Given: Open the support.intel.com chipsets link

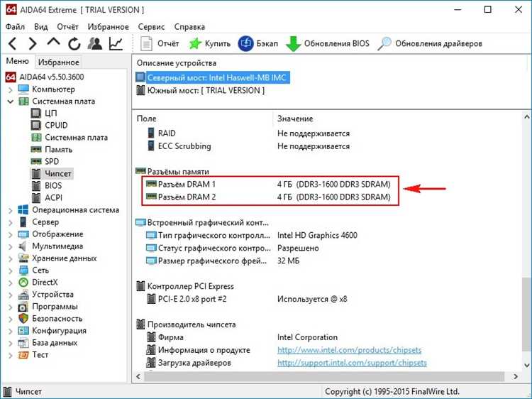Looking at the screenshot, I should [x=352, y=363].
